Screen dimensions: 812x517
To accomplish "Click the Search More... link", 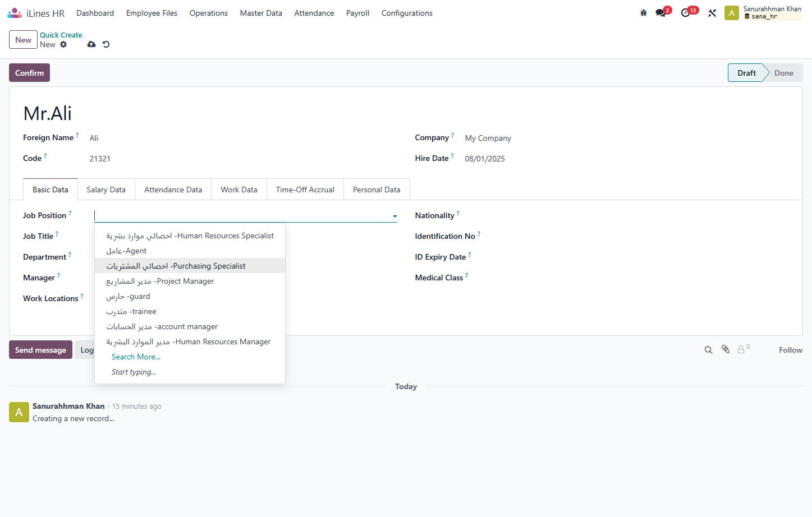I will tap(136, 357).
